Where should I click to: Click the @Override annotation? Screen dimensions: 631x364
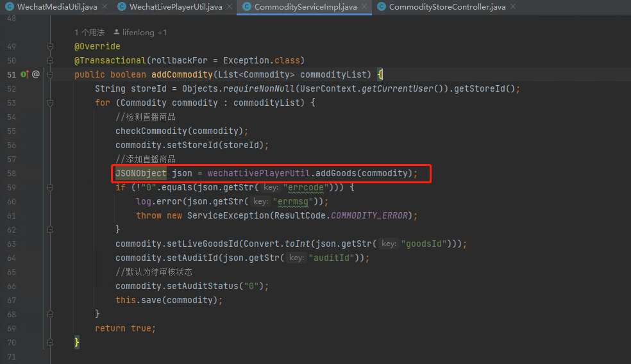pyautogui.click(x=97, y=46)
